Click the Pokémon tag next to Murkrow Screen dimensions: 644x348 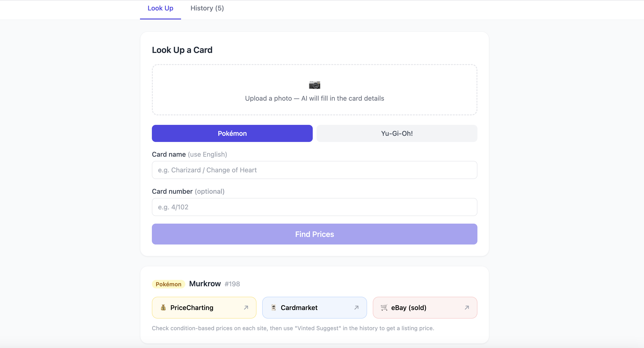point(168,284)
